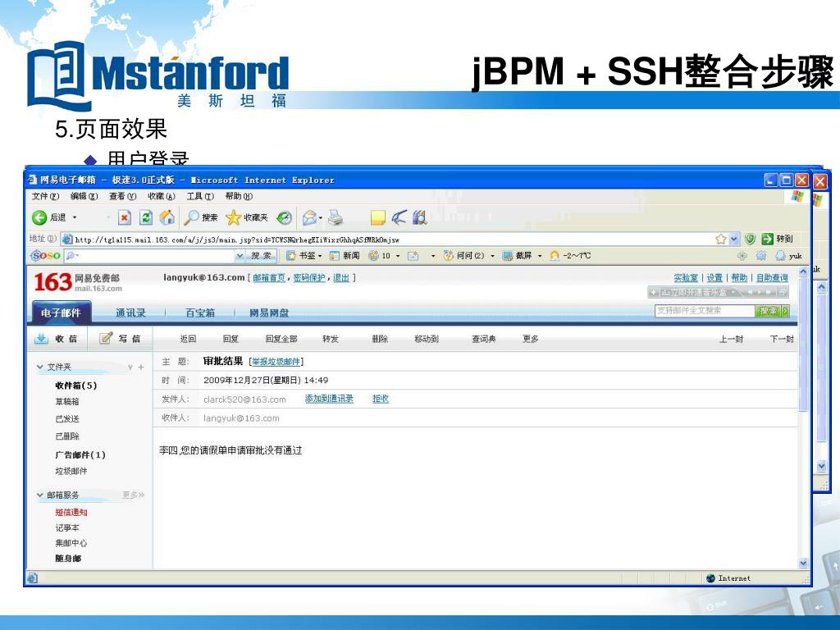
Task: Open the 收件箱(5) inbox folder
Action: [75, 386]
